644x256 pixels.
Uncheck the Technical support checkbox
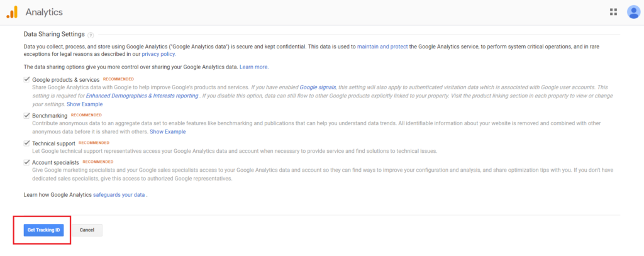(x=26, y=143)
